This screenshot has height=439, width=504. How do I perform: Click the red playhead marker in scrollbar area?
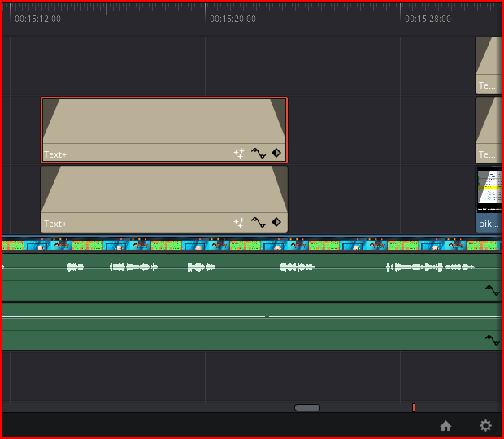click(x=413, y=407)
